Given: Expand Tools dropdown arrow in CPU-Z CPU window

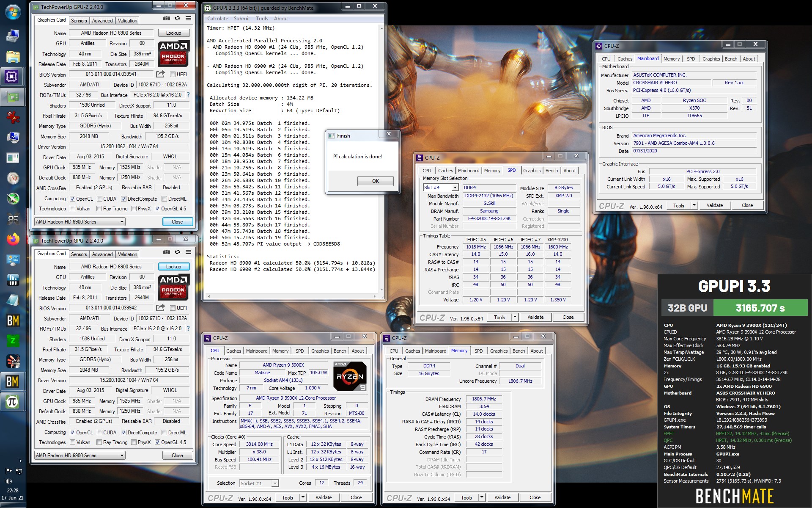Looking at the screenshot, I should 303,497.
